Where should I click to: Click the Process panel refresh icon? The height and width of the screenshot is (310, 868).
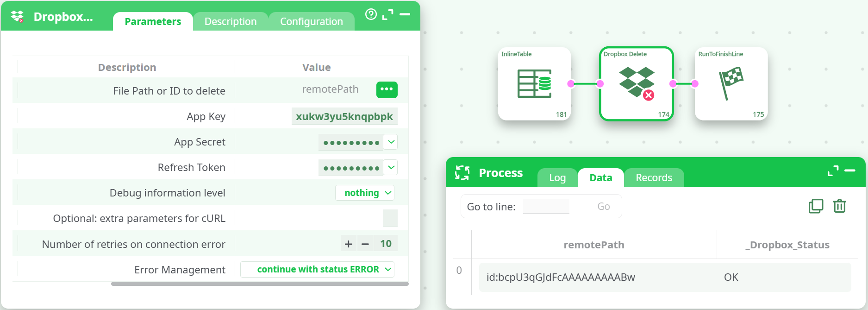tap(462, 173)
